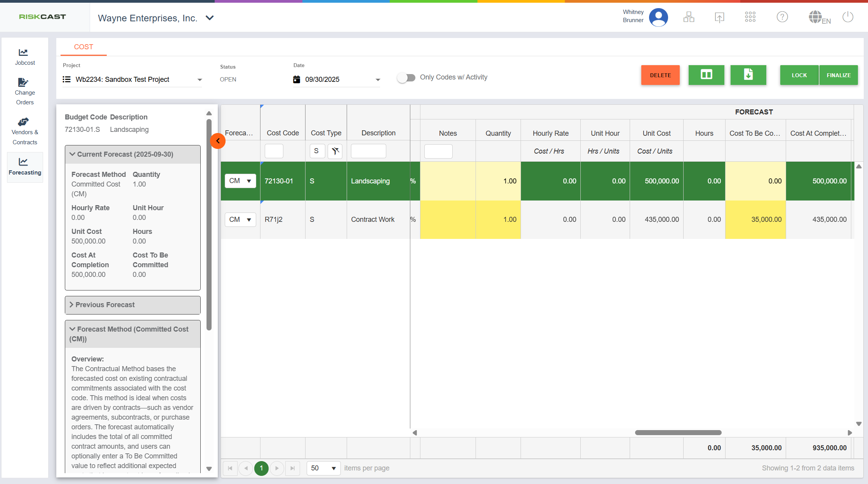Clear the Cost Type filter icon
The height and width of the screenshot is (484, 868).
[335, 151]
